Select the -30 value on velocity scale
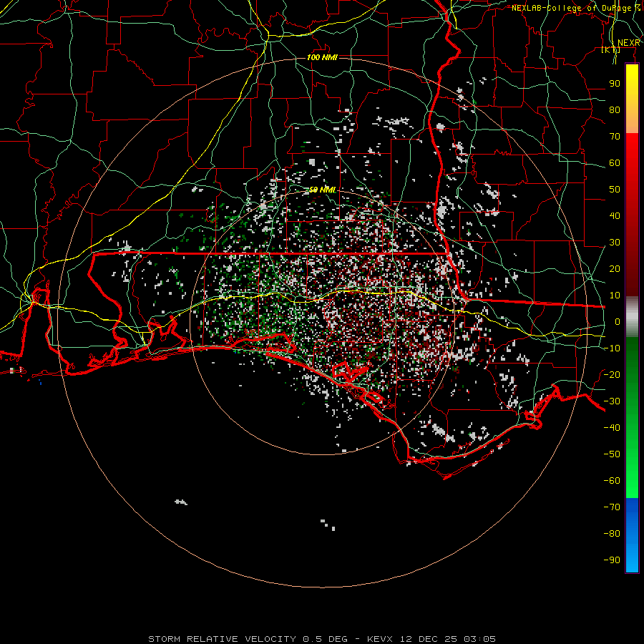The width and height of the screenshot is (644, 644). (612, 401)
